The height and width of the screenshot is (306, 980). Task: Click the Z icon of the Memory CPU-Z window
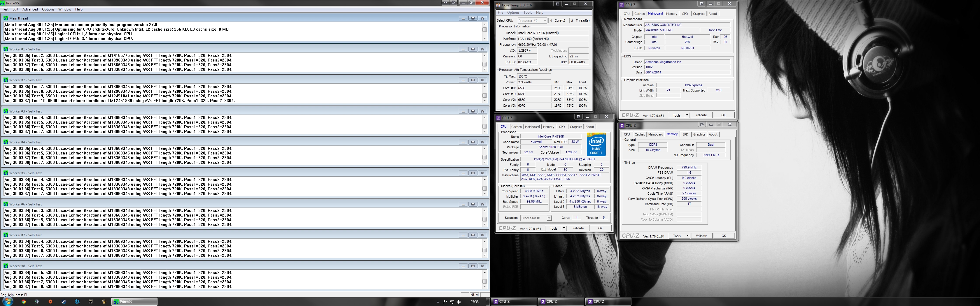point(622,125)
